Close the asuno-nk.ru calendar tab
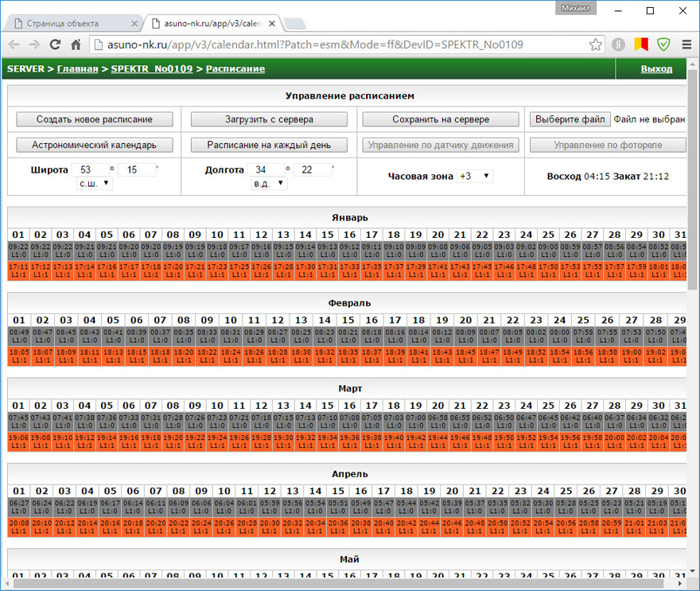 272,24
